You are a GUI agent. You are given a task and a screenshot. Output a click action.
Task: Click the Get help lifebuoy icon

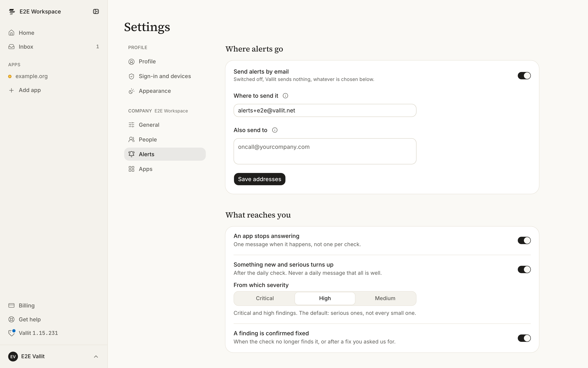tap(11, 319)
